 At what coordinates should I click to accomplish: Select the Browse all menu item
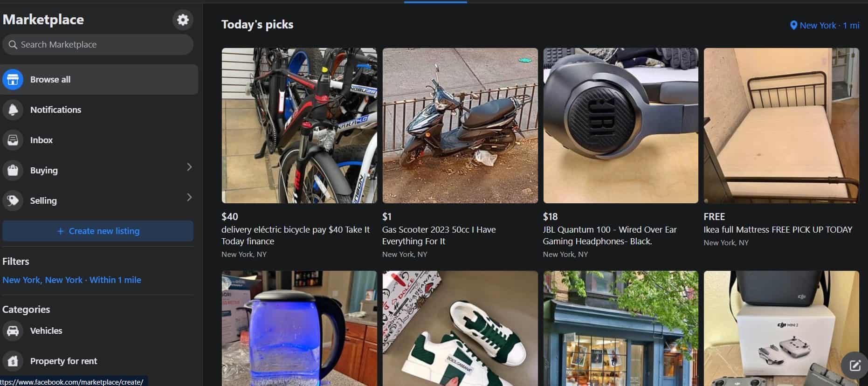click(99, 79)
